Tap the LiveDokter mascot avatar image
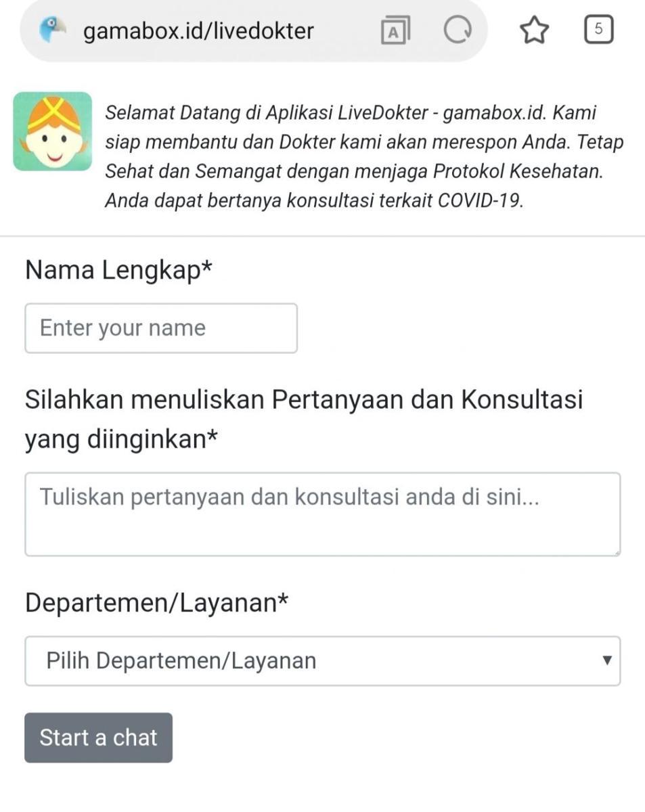Viewport: 645px width, 812px height. tap(53, 131)
